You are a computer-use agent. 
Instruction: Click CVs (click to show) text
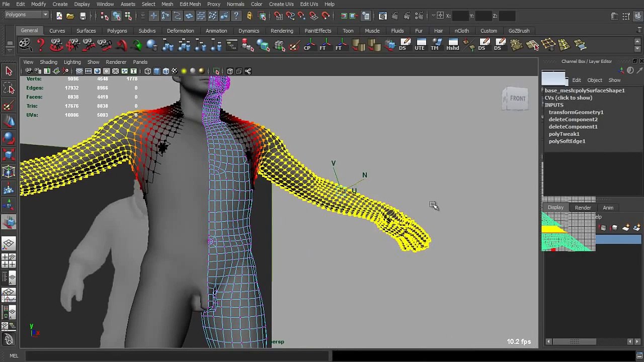click(x=568, y=98)
